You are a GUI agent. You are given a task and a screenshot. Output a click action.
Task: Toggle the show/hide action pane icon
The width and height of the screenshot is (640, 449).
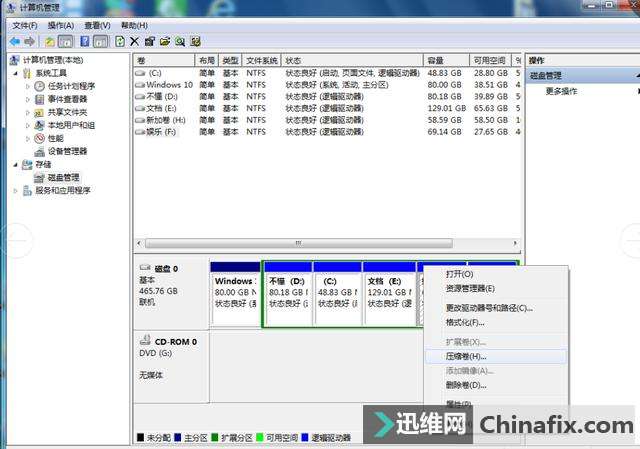point(100,42)
